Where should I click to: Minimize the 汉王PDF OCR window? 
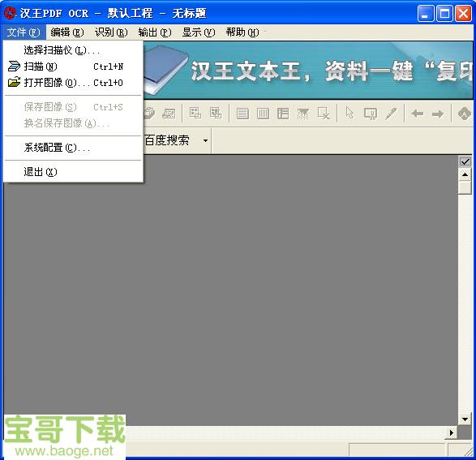[425, 13]
